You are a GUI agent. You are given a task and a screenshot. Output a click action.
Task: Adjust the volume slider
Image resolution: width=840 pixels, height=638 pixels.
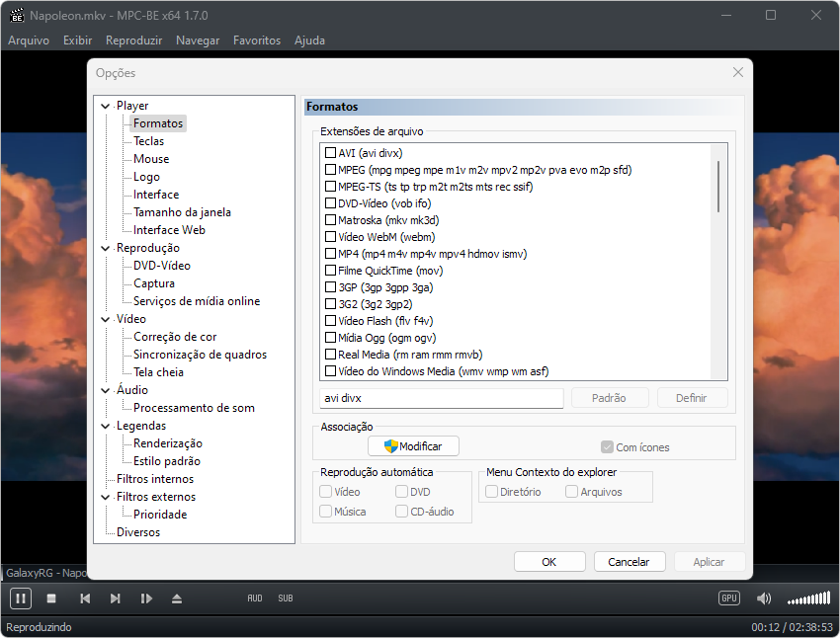(x=808, y=598)
